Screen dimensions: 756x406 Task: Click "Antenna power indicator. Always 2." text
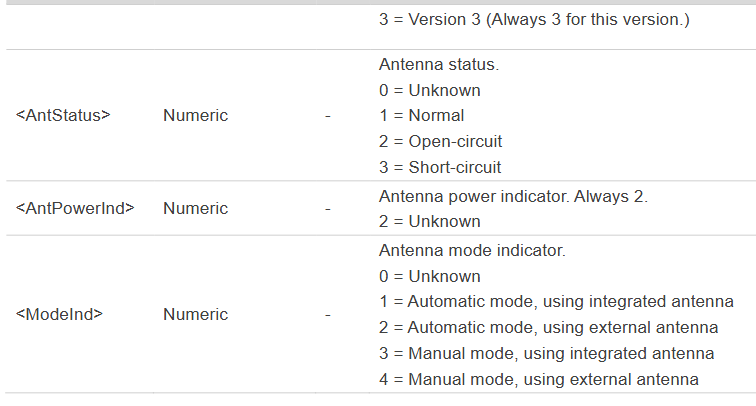[513, 196]
